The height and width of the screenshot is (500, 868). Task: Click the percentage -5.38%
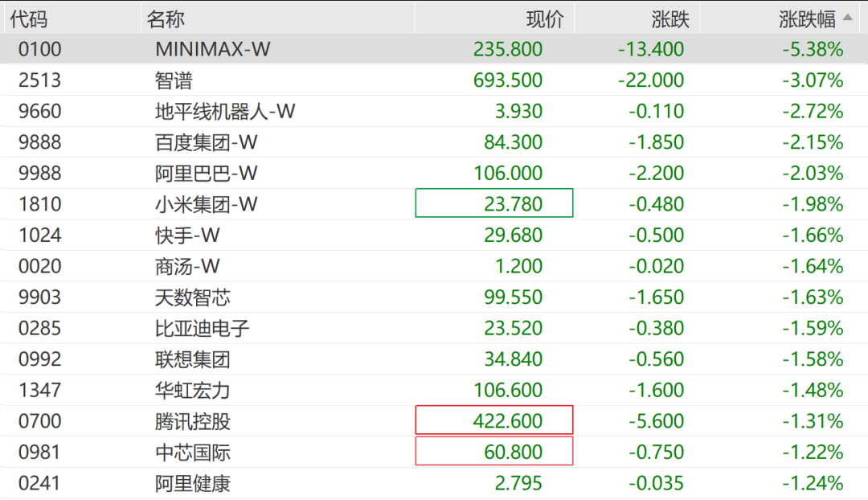pos(813,49)
